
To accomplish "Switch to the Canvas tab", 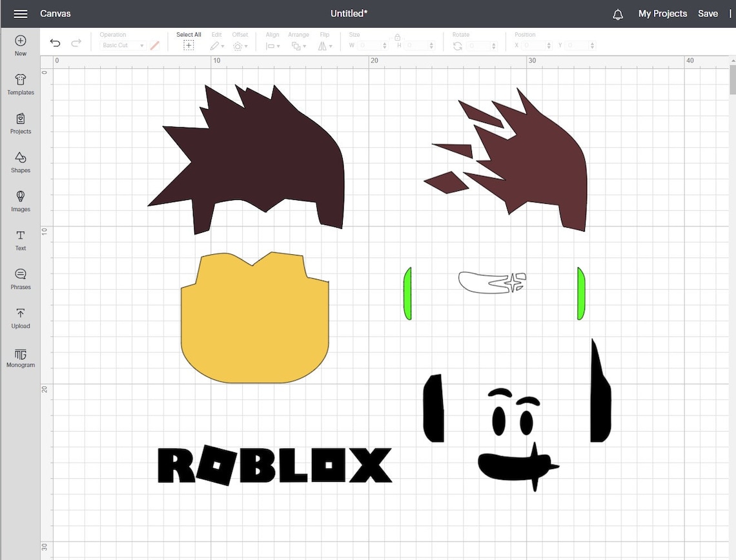I will coord(56,13).
